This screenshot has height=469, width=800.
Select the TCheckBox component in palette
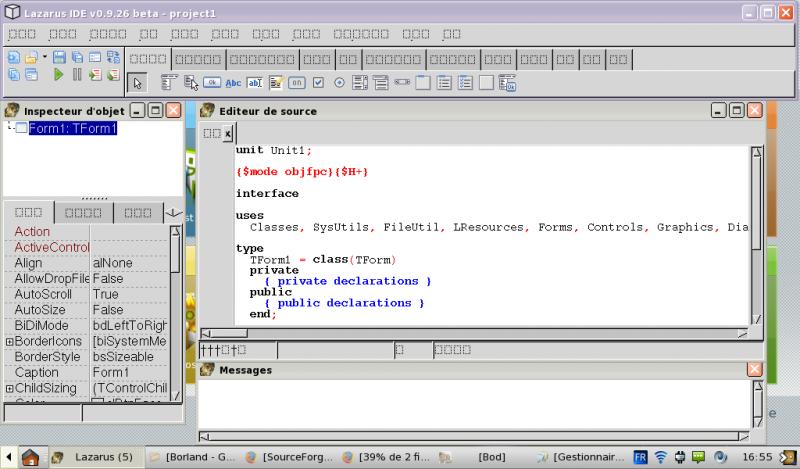pos(319,83)
